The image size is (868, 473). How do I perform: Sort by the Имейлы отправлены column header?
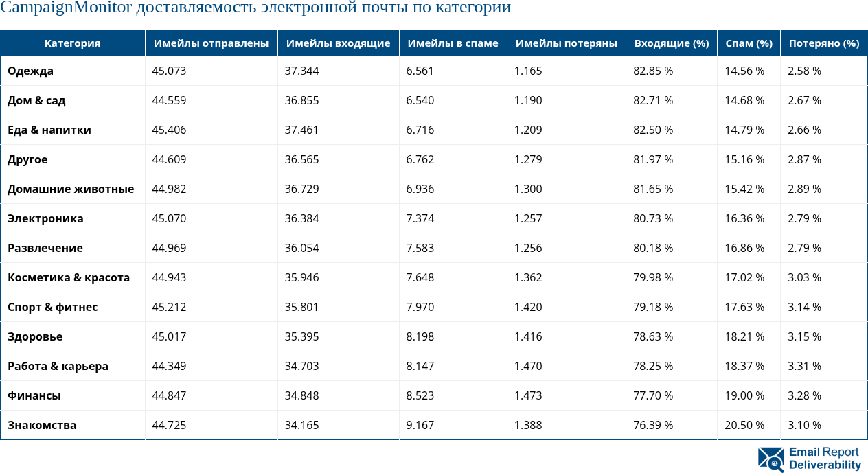coord(211,42)
